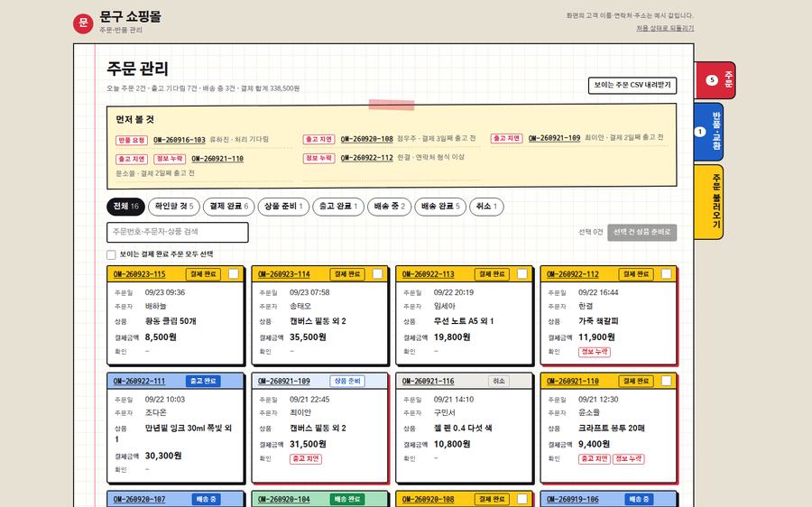Viewport: 812px width, 507px height.
Task: Select the 전체 16 filter
Action: pyautogui.click(x=125, y=206)
